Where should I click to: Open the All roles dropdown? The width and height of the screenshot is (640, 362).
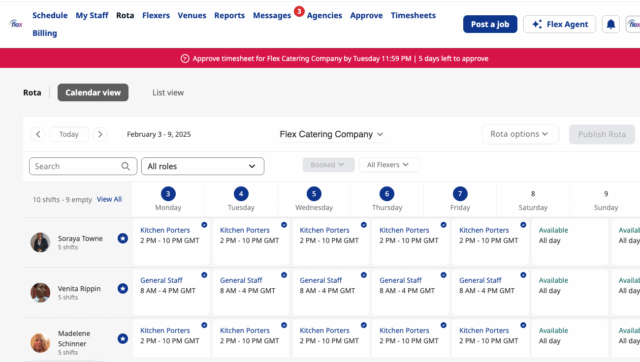[202, 166]
